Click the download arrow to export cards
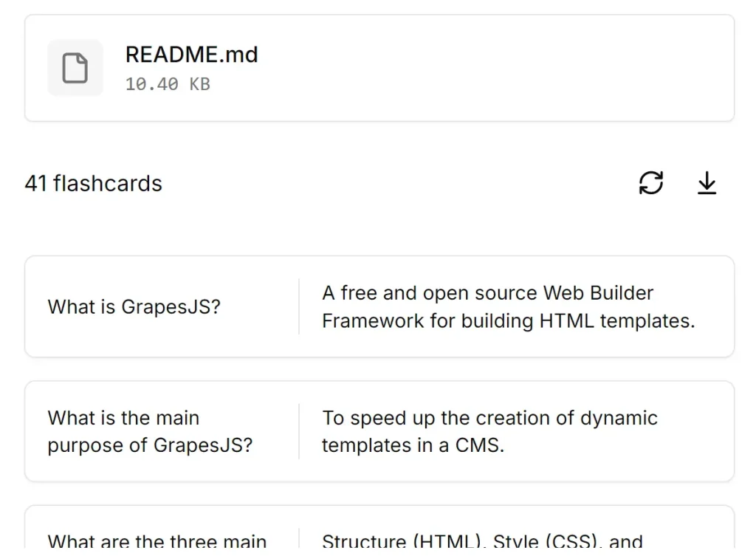Screen dimensions: 756x556 [x=707, y=184]
